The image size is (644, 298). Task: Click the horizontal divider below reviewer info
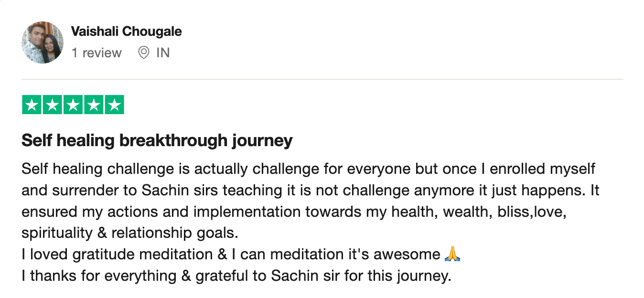(322, 79)
